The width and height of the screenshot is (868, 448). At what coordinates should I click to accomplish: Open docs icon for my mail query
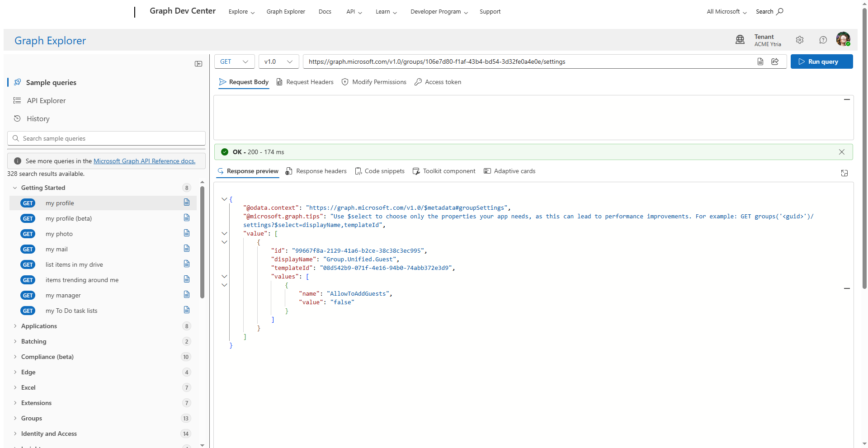[187, 249]
